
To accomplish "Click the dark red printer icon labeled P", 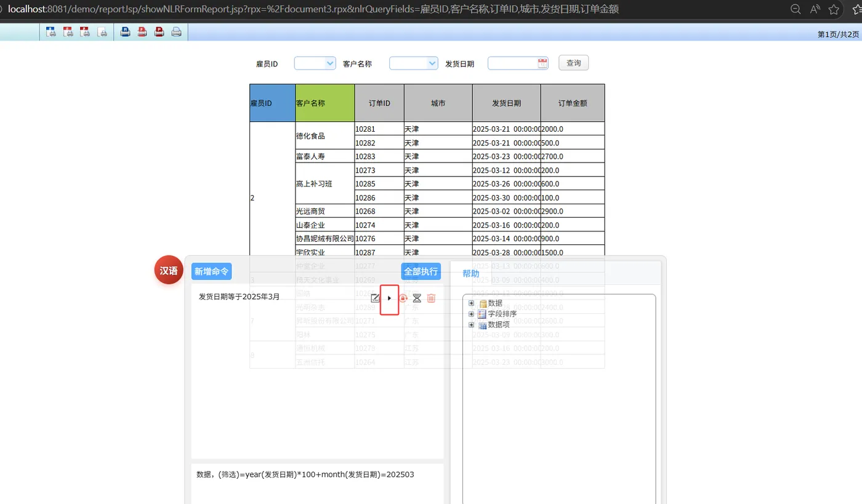I will tap(159, 31).
